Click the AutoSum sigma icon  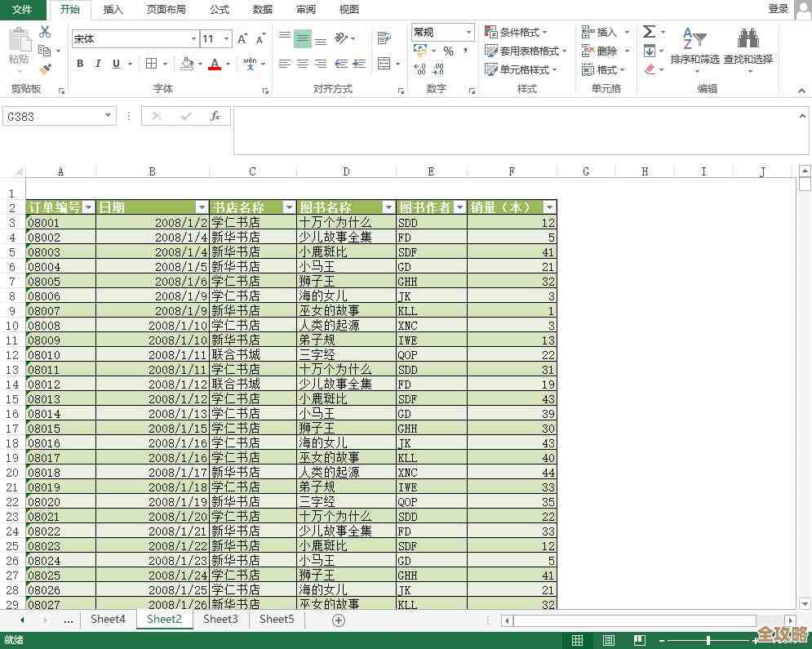tap(650, 32)
